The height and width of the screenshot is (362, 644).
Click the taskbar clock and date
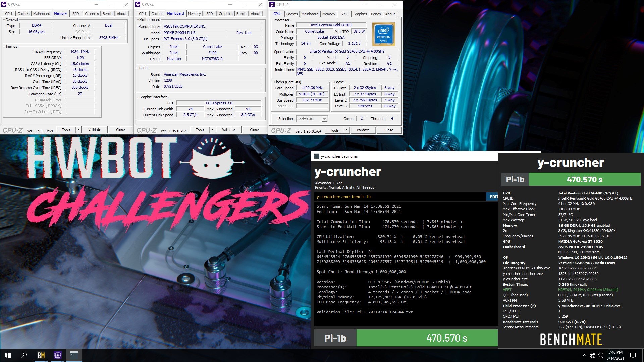(x=615, y=355)
